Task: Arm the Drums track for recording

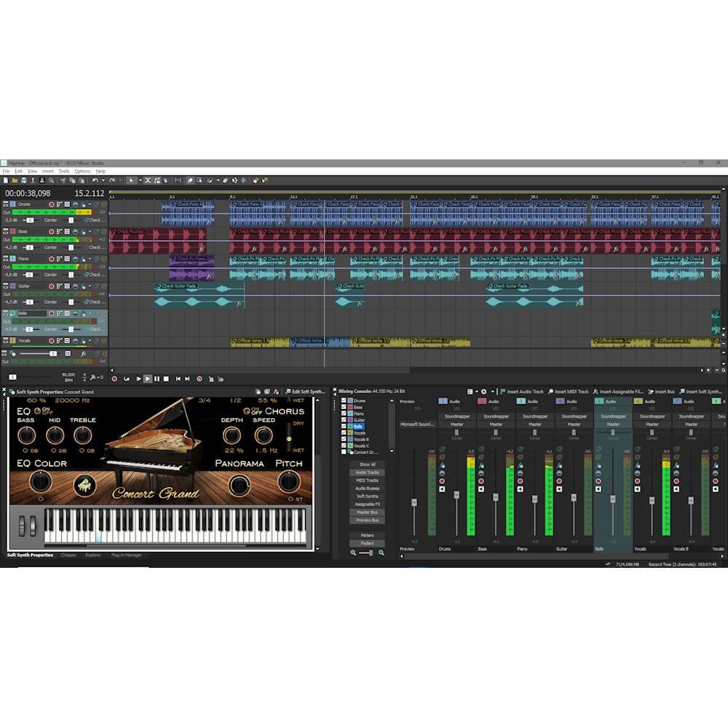Action: pyautogui.click(x=51, y=204)
